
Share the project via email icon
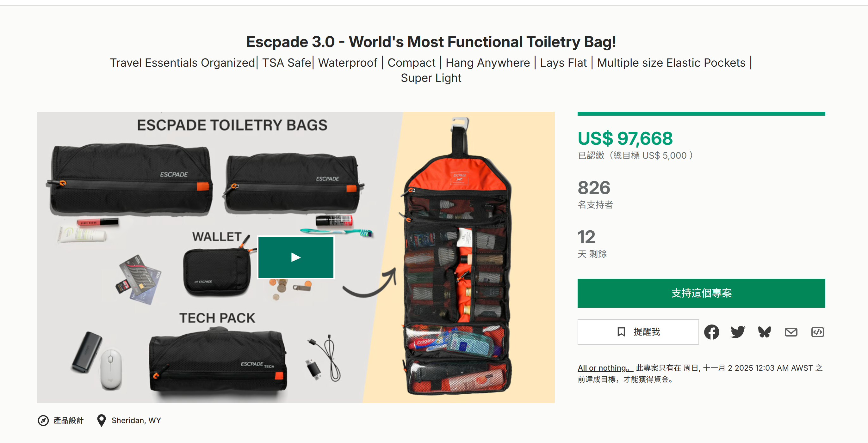791,332
